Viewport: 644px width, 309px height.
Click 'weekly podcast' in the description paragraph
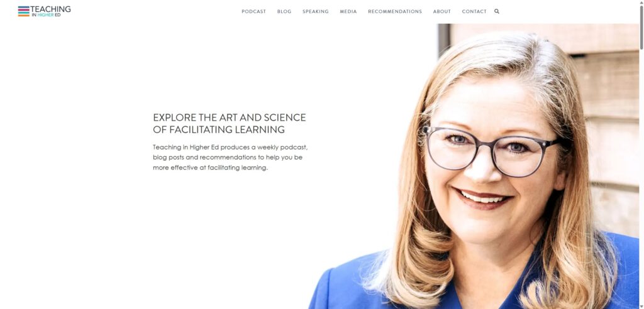pos(282,148)
